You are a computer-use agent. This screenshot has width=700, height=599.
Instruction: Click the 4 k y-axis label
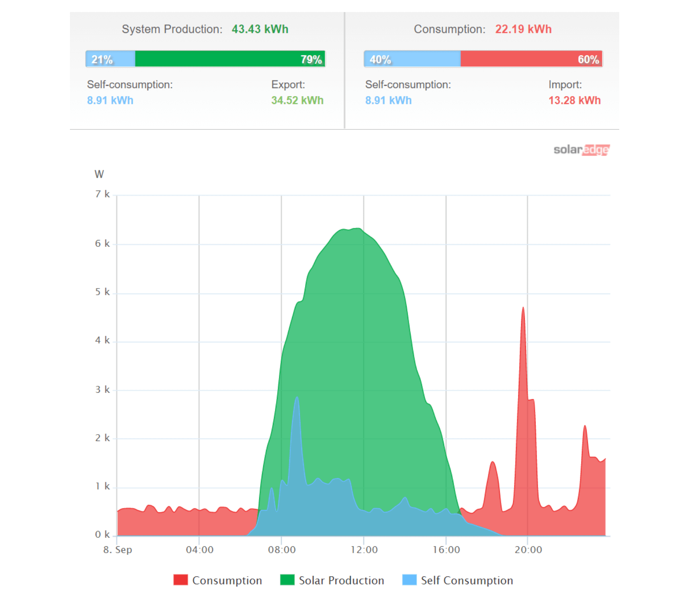[x=102, y=340]
